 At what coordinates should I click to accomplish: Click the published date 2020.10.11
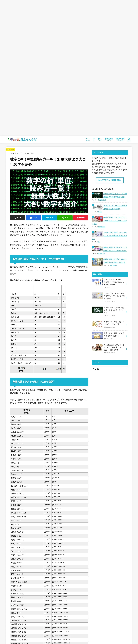tap(16, 153)
